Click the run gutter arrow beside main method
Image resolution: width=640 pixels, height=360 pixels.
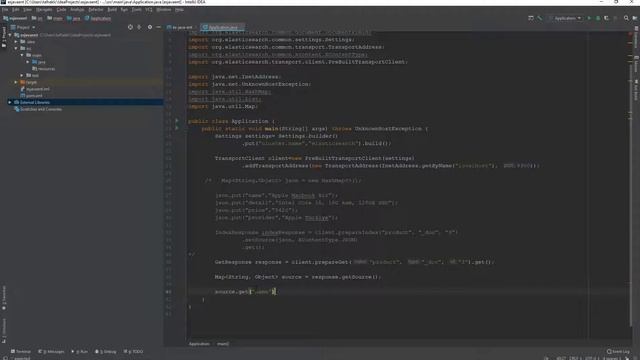point(177,128)
